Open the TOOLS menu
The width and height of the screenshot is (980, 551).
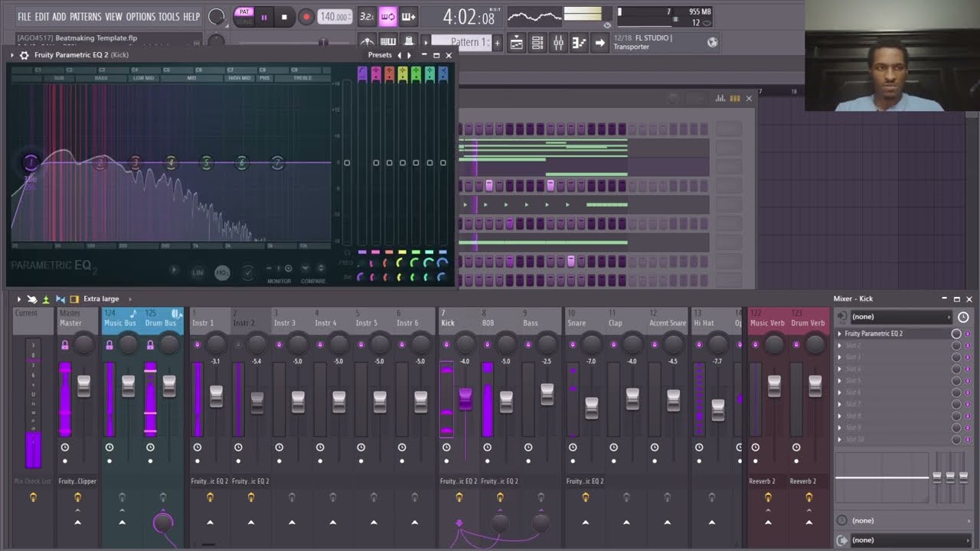169,17
